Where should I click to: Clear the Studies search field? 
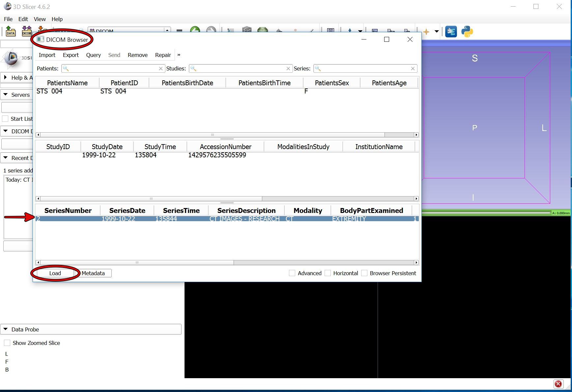288,68
